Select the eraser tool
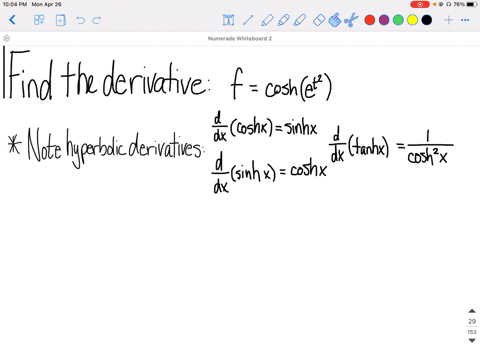The height and width of the screenshot is (360, 480). [x=319, y=20]
